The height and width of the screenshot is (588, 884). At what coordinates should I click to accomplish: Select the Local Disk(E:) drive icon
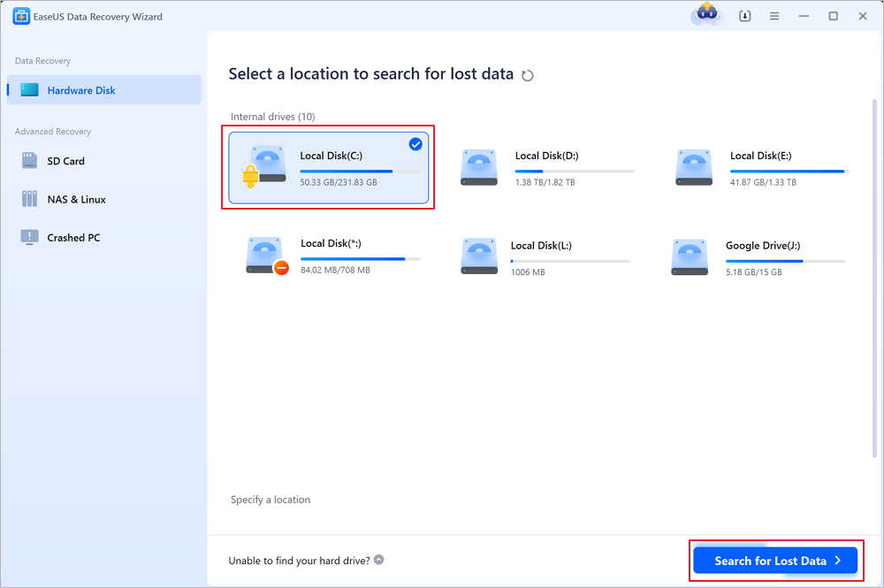coord(694,167)
